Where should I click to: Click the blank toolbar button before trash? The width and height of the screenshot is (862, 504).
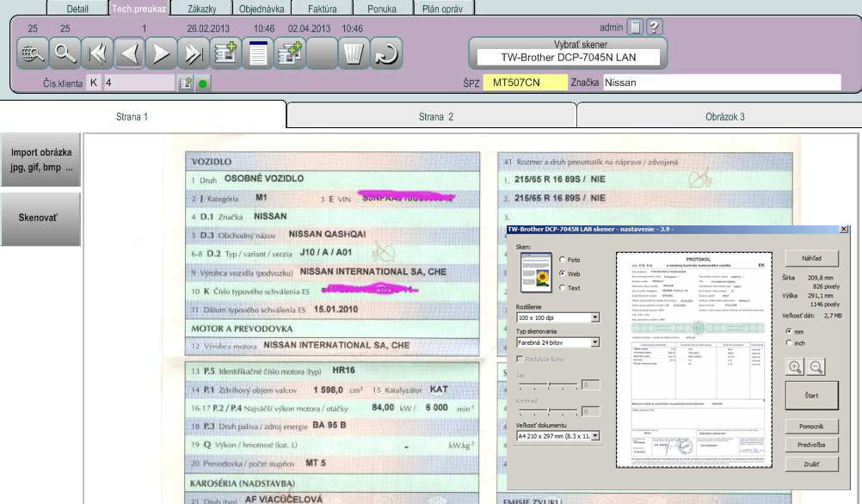pos(322,53)
